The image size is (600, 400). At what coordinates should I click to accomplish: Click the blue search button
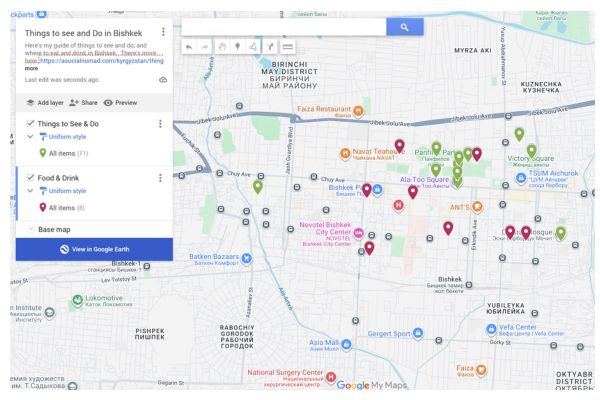click(404, 27)
